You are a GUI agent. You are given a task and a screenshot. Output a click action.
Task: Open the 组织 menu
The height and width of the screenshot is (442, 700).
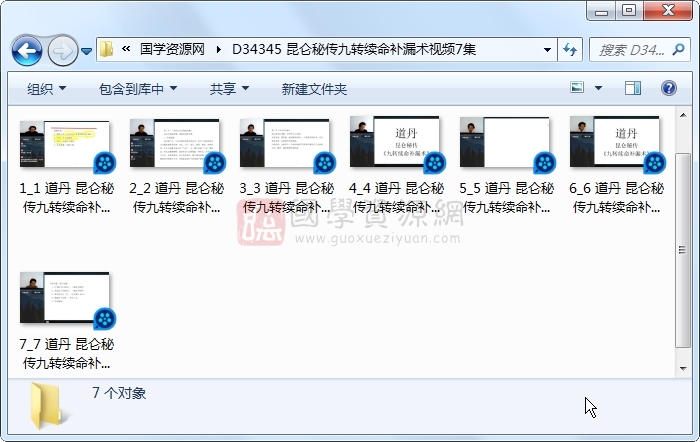(46, 89)
